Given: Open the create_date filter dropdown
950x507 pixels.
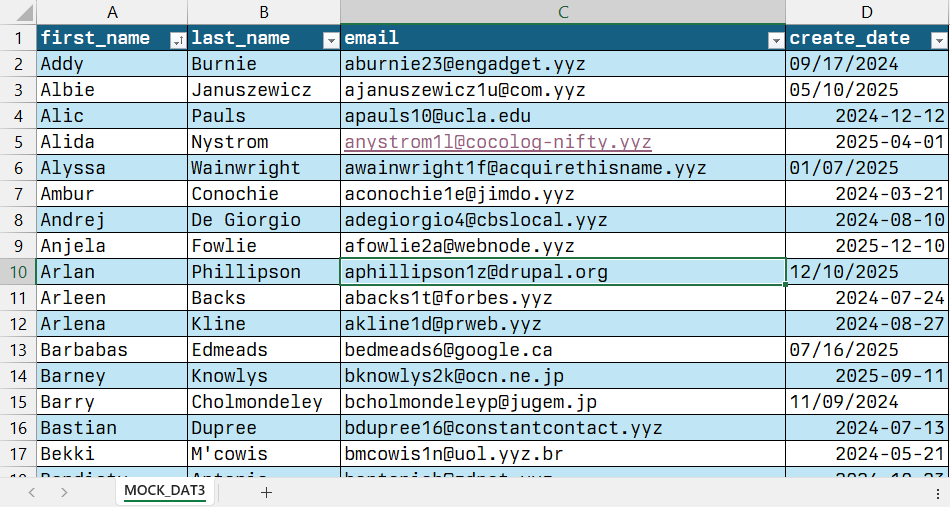Looking at the screenshot, I should 938,39.
